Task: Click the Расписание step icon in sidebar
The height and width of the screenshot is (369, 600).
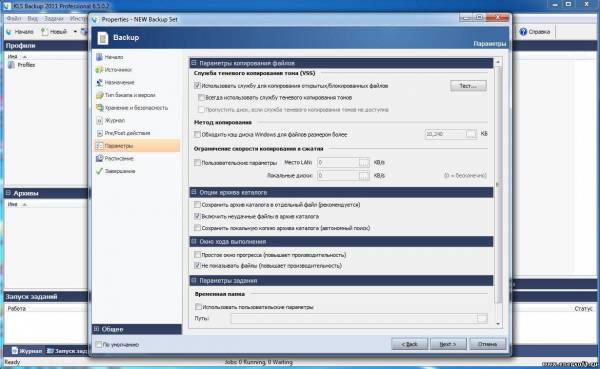Action: (x=99, y=158)
